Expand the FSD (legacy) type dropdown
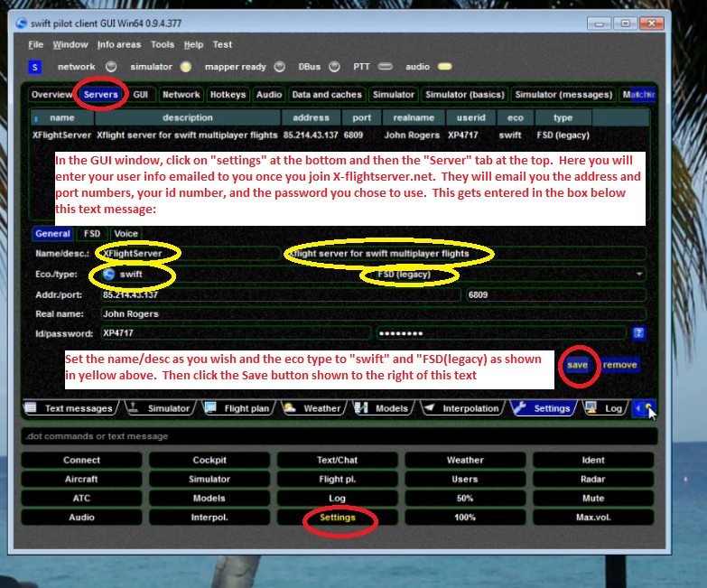 pyautogui.click(x=640, y=274)
